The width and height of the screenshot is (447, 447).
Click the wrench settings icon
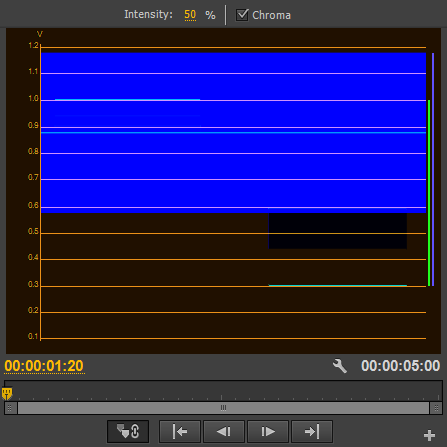coord(340,366)
